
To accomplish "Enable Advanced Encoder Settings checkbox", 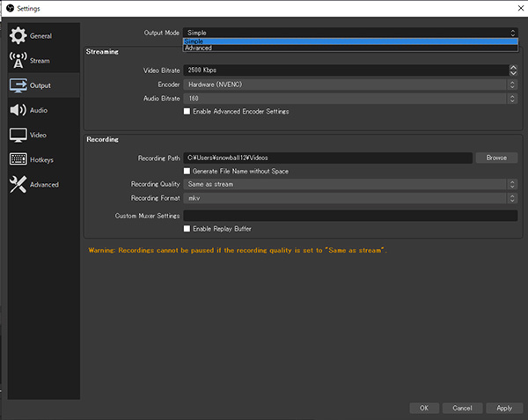I will coord(187,111).
